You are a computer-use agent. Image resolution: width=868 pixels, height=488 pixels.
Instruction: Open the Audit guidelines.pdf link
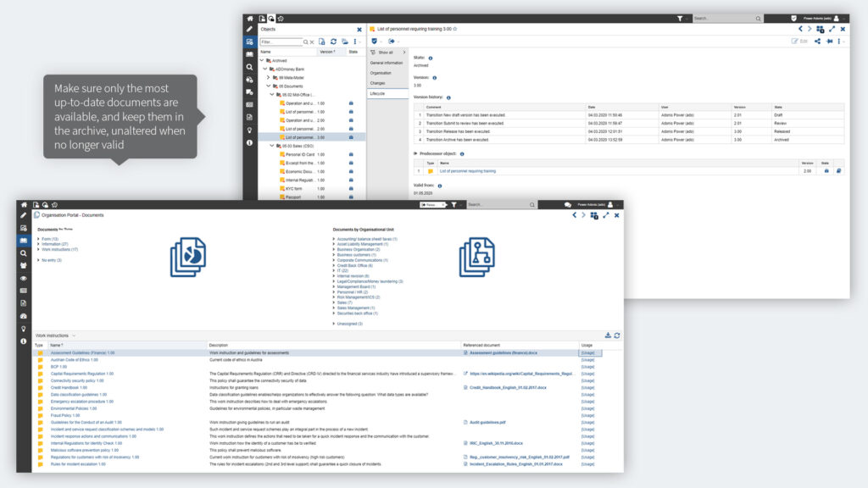point(487,422)
